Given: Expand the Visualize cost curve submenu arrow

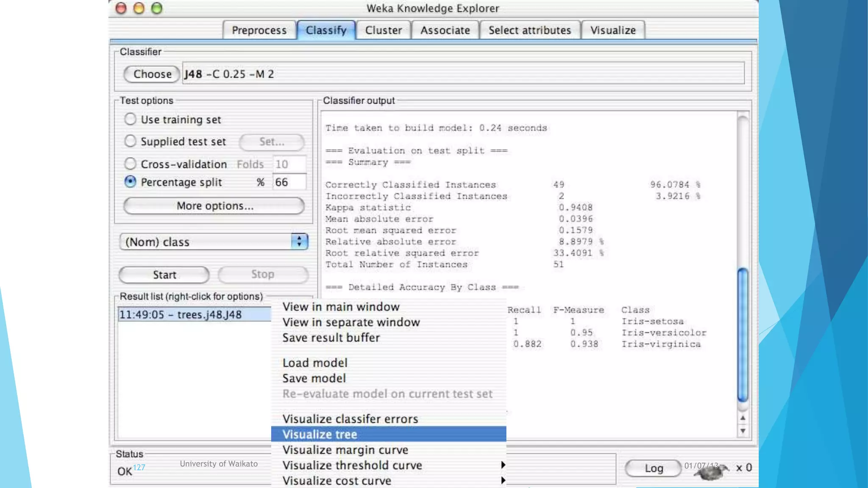Looking at the screenshot, I should tap(503, 480).
